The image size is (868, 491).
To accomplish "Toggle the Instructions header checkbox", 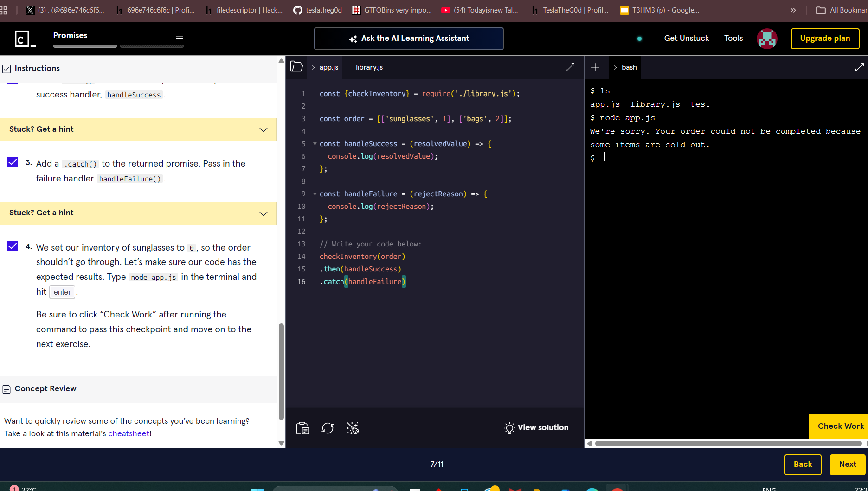I will pos(6,69).
